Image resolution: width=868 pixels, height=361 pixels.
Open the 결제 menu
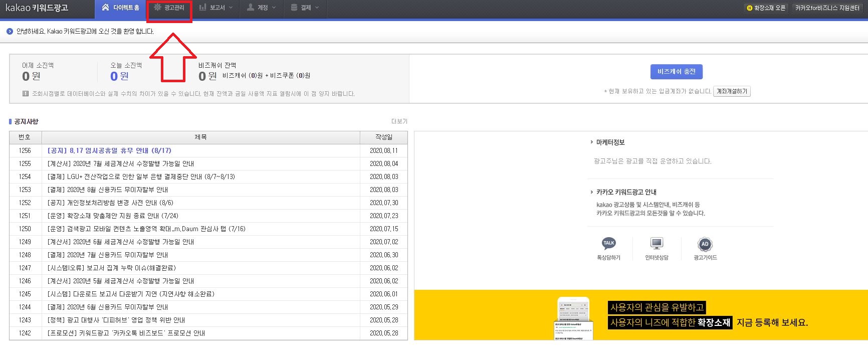(x=305, y=8)
